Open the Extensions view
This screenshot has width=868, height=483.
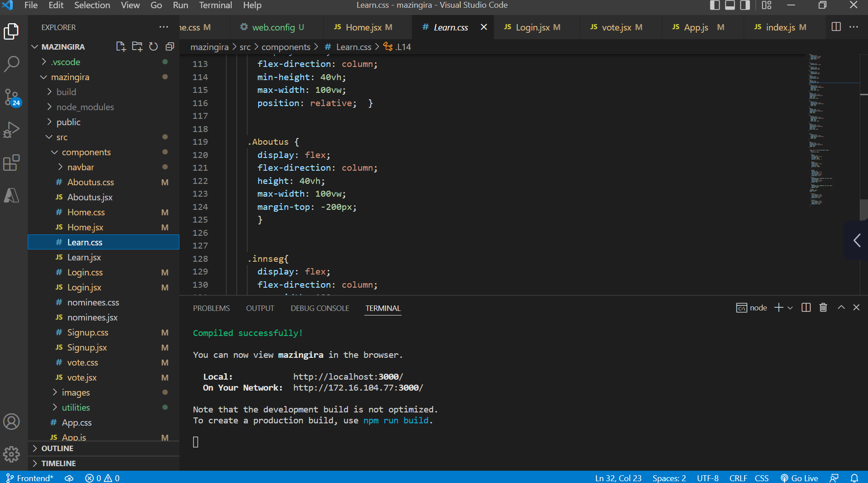tap(11, 163)
